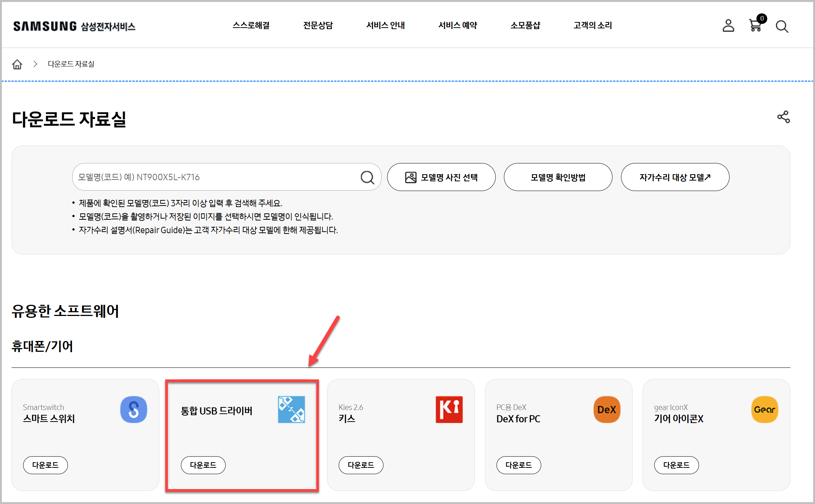Click the 다운로드 자료실 breadcrumb link
This screenshot has height=504, width=815.
[x=71, y=64]
